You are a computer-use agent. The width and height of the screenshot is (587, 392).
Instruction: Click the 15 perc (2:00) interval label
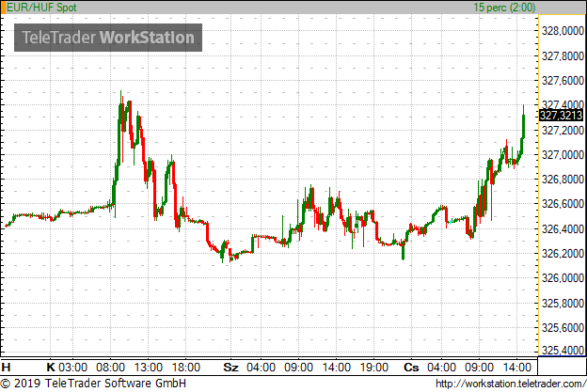504,8
